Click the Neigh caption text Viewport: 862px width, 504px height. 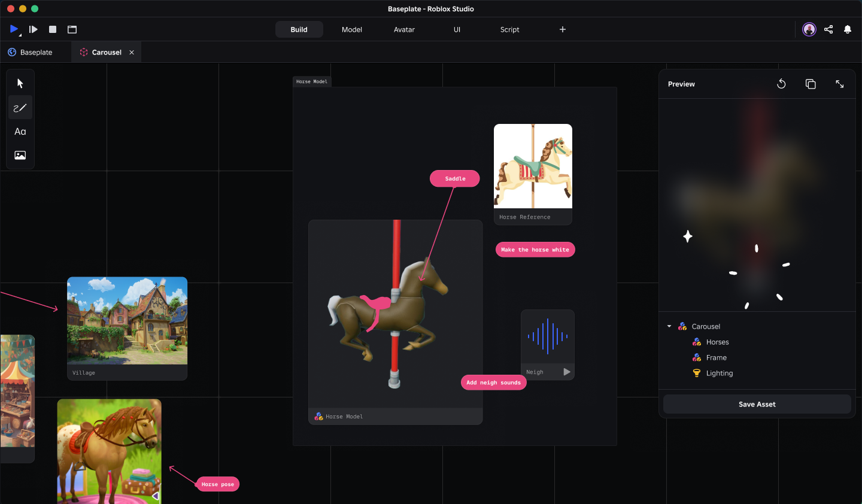coord(535,372)
